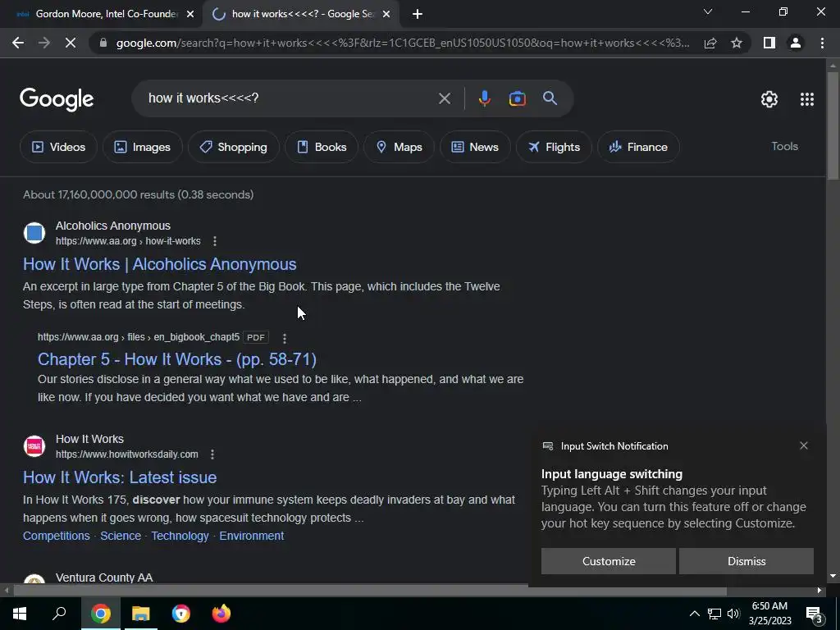Clear the Google search box text
This screenshot has height=630, width=840.
(444, 98)
